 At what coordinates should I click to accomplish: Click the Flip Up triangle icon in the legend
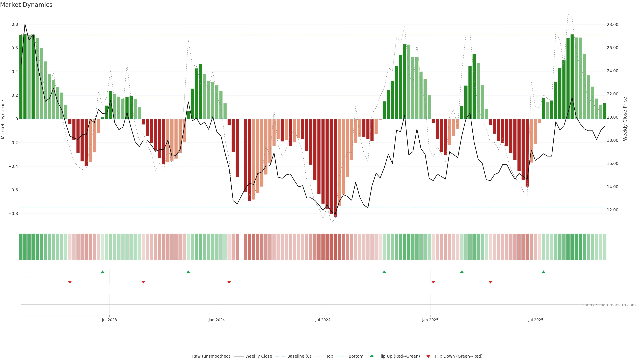coord(372,356)
